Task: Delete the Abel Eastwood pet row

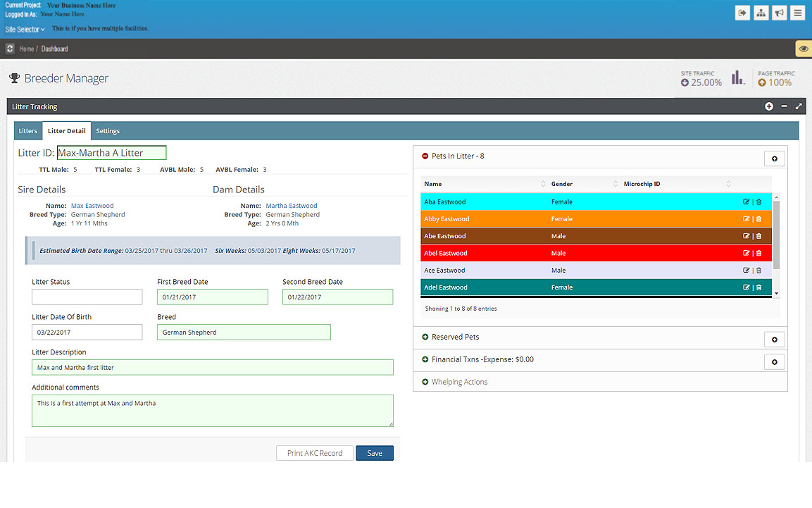Action: click(758, 254)
